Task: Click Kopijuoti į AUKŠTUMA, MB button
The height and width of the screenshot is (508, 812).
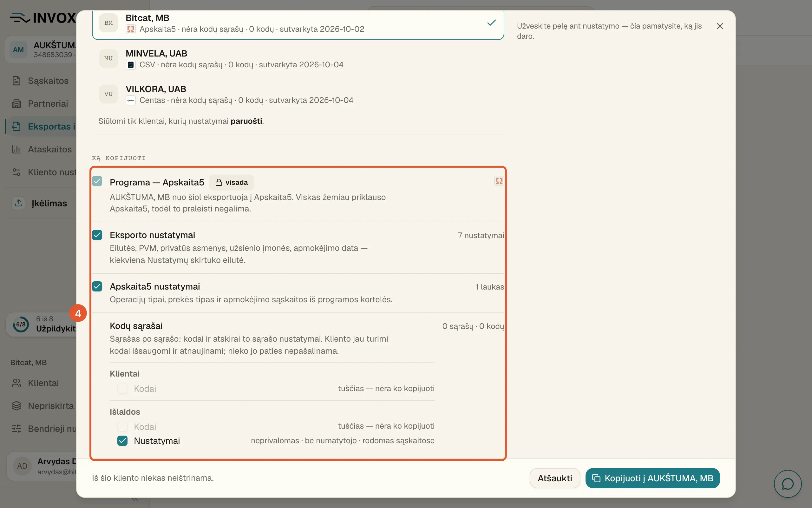Action: click(652, 478)
